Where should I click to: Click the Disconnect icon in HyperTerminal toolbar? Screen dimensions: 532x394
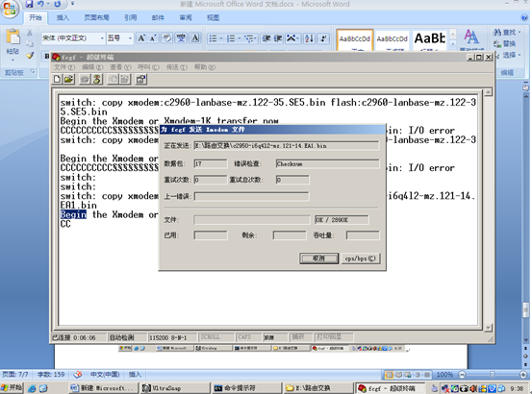(x=97, y=79)
